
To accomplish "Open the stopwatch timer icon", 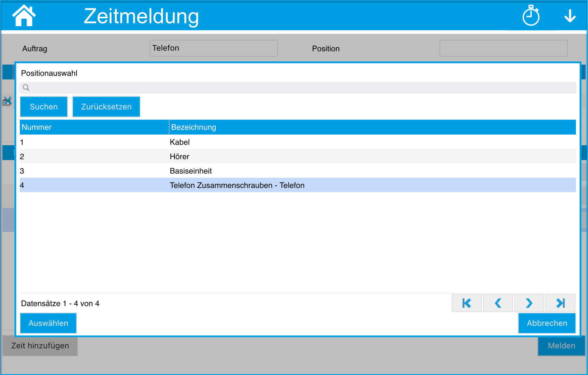I will 531,16.
